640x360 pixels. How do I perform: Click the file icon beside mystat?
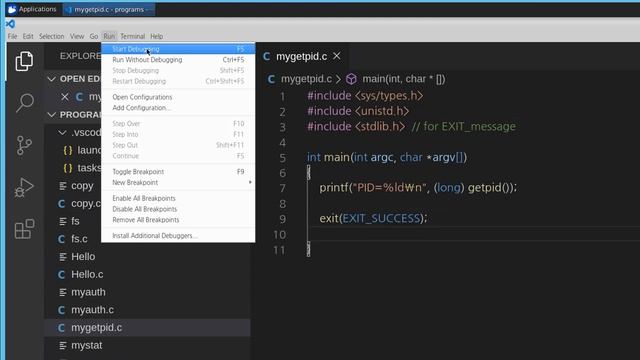point(63,345)
